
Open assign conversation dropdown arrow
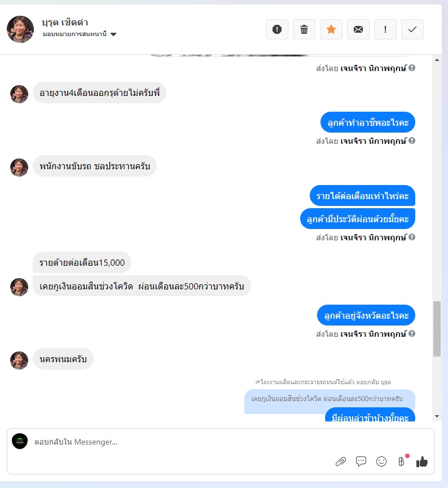click(113, 34)
